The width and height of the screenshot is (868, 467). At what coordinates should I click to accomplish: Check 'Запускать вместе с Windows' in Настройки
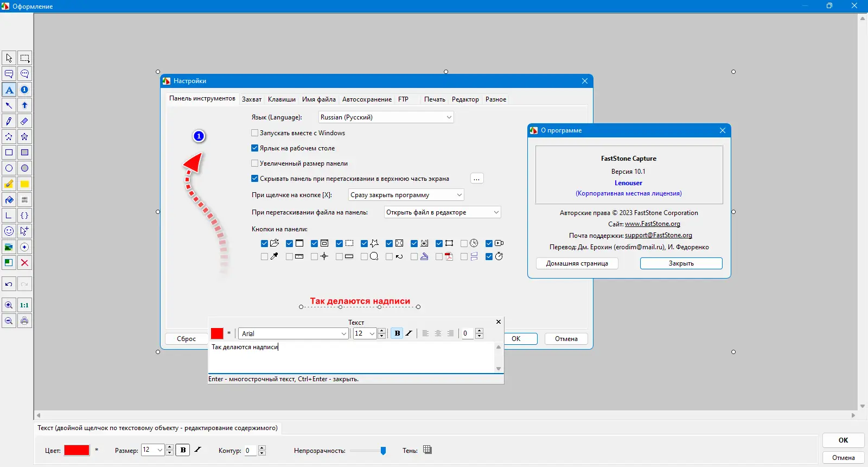tap(255, 133)
